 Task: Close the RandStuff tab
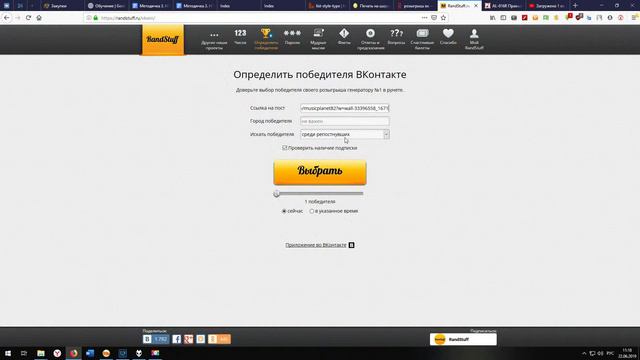[x=476, y=6]
